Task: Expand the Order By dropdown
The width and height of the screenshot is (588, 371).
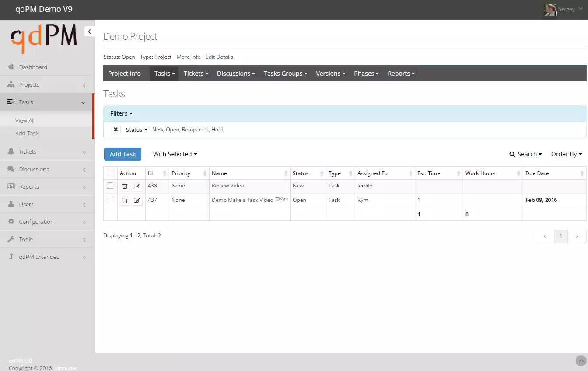Action: click(566, 154)
